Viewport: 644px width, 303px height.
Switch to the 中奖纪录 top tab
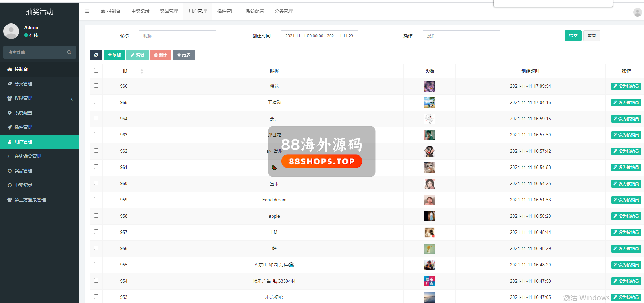[140, 11]
